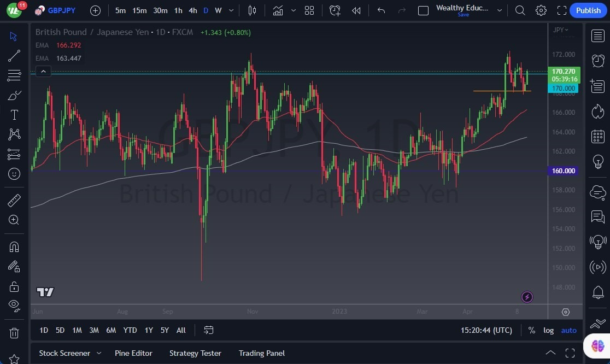The height and width of the screenshot is (364, 610).
Task: Open the Notifications bell
Action: point(597,292)
